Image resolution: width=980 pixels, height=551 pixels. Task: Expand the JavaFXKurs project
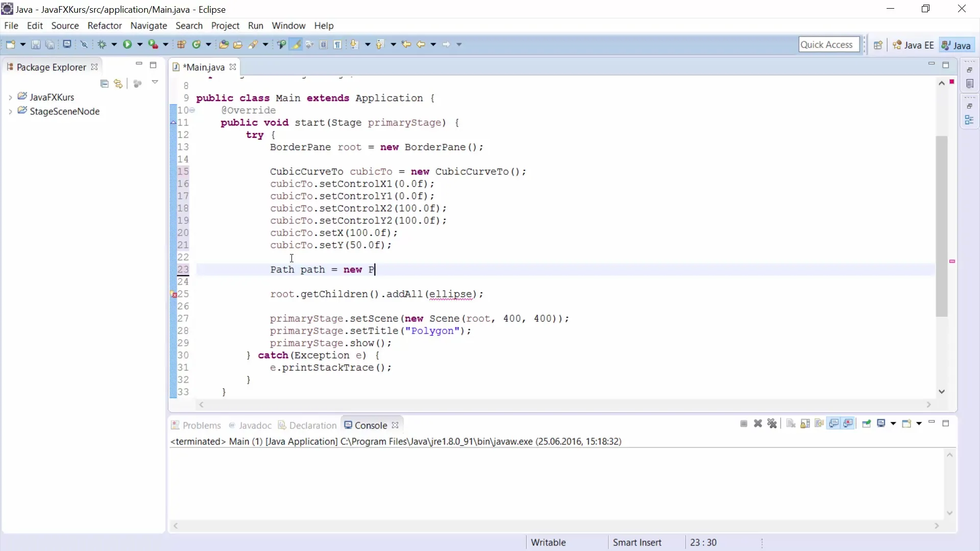coord(10,97)
